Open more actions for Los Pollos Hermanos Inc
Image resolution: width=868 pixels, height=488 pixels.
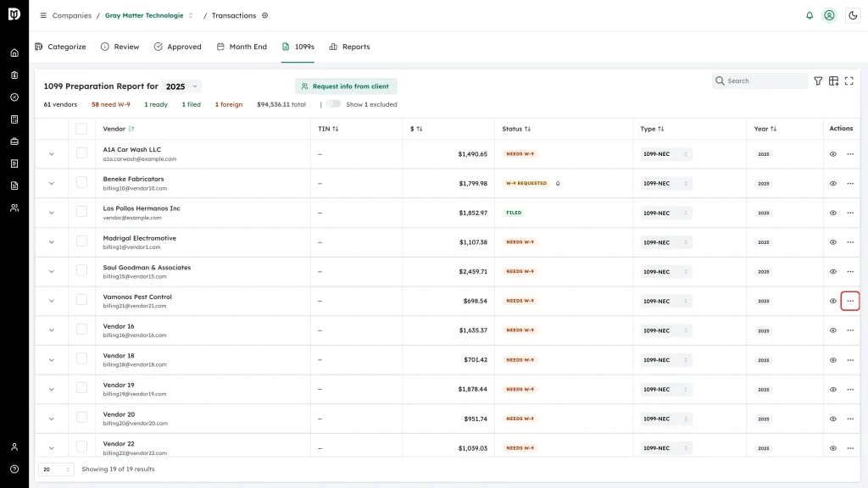[850, 213]
